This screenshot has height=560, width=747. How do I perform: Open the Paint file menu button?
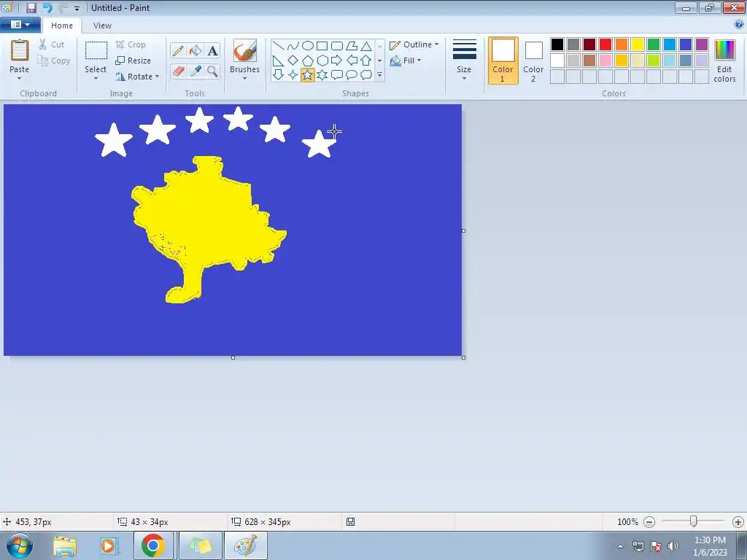20,25
